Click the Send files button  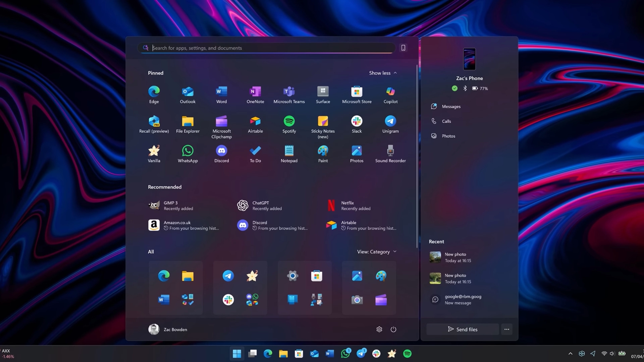[463, 329]
